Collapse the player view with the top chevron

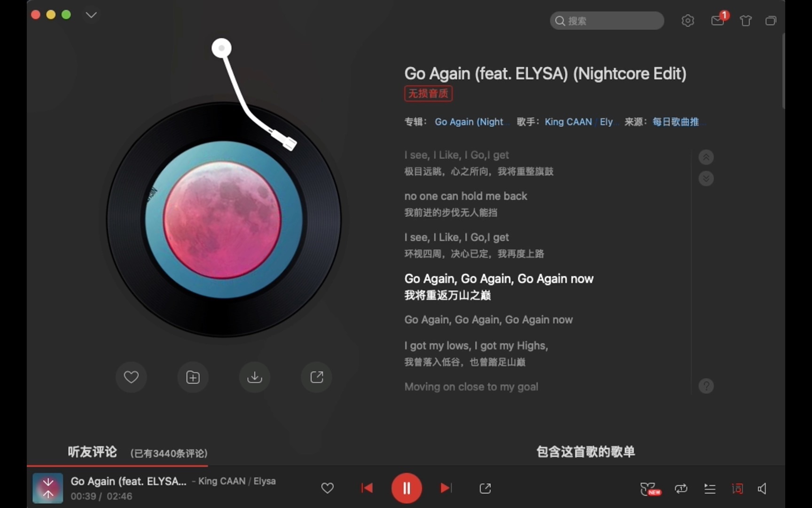91,15
